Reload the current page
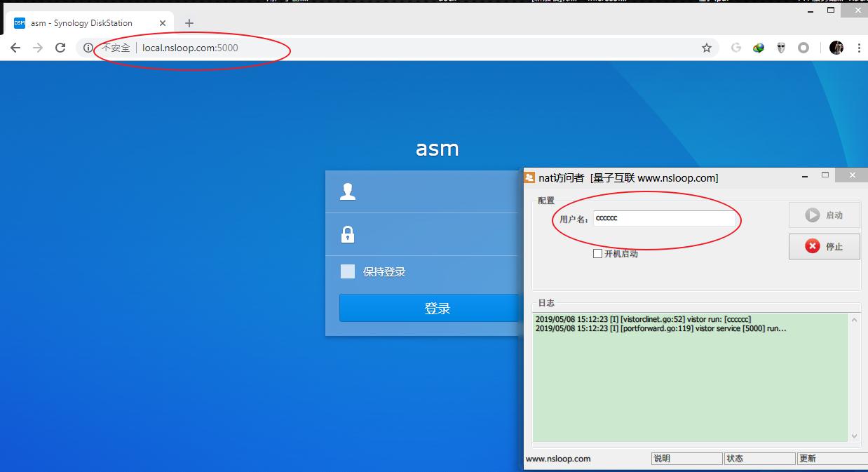The width and height of the screenshot is (868, 472). pos(60,48)
